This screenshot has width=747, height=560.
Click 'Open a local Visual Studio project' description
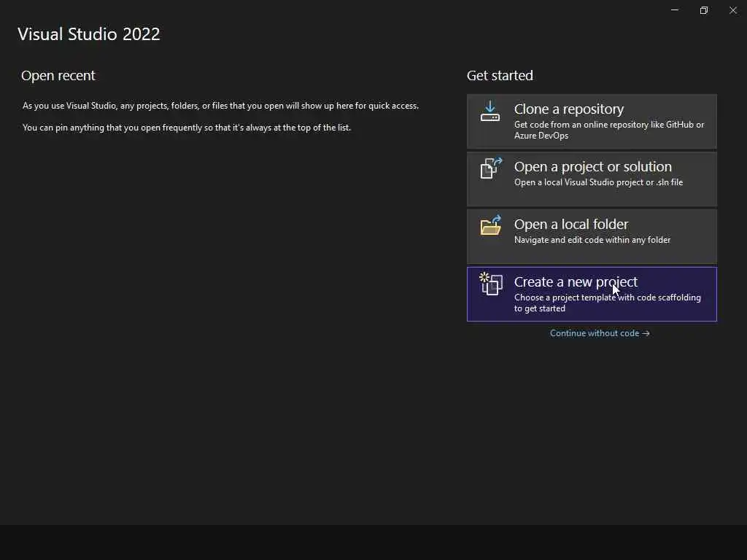(x=598, y=182)
